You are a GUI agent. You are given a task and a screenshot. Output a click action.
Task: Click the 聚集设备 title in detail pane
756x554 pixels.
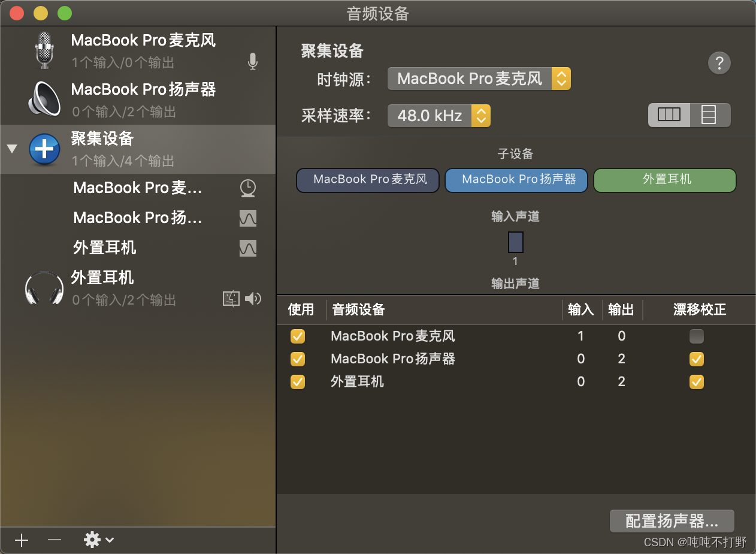332,52
